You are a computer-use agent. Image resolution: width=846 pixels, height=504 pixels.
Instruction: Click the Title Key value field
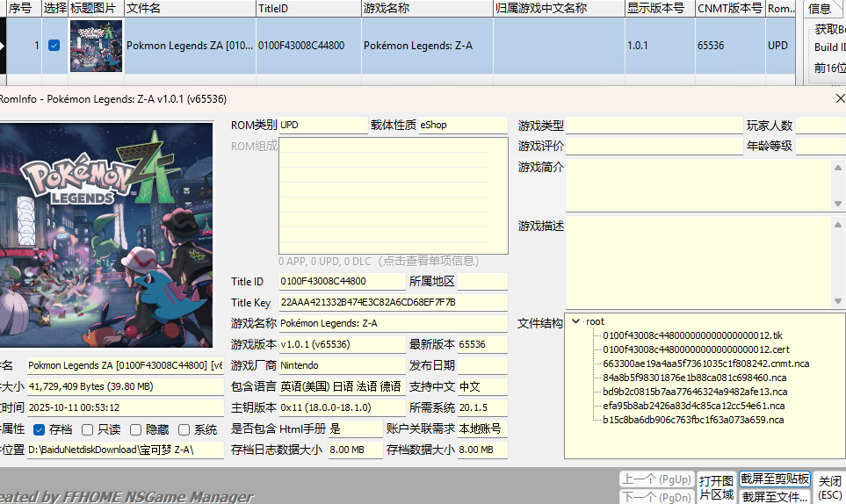tap(393, 302)
